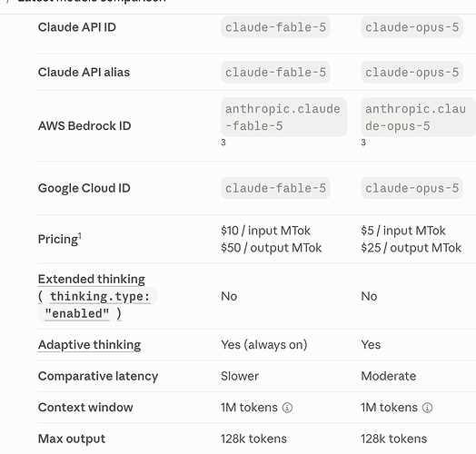Click footnote 3 under Opus Bedrock ID
This screenshot has height=454, width=476.
coord(363,143)
